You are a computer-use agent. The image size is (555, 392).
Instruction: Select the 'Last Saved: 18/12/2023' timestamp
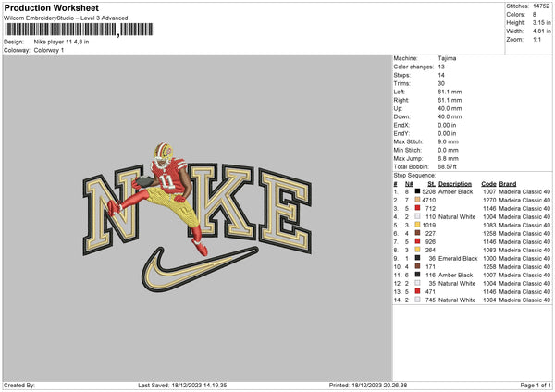tap(182, 386)
